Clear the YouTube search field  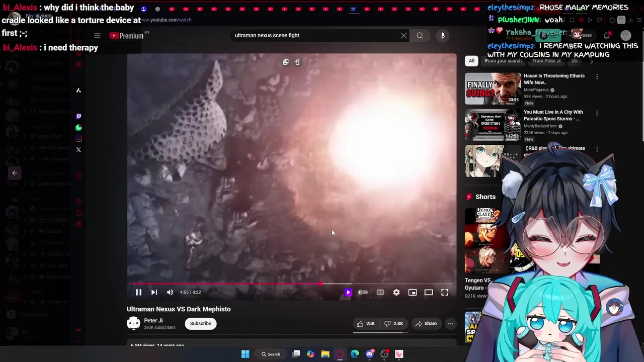click(404, 35)
